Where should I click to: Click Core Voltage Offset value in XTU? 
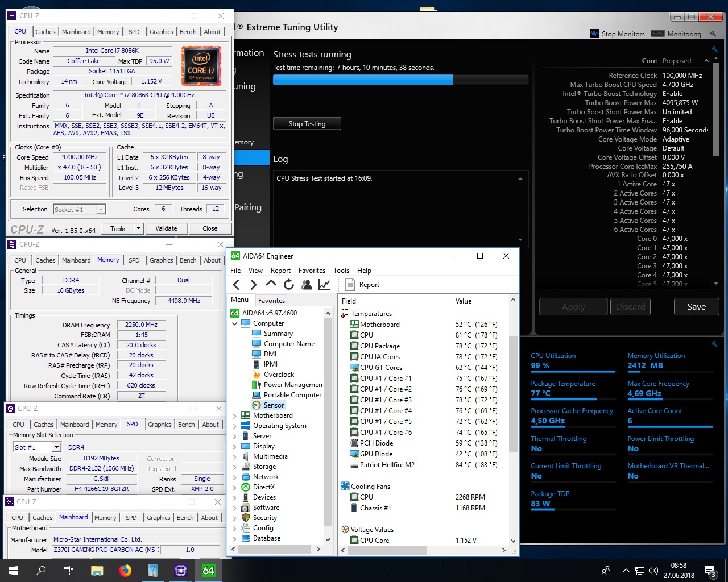pyautogui.click(x=673, y=157)
